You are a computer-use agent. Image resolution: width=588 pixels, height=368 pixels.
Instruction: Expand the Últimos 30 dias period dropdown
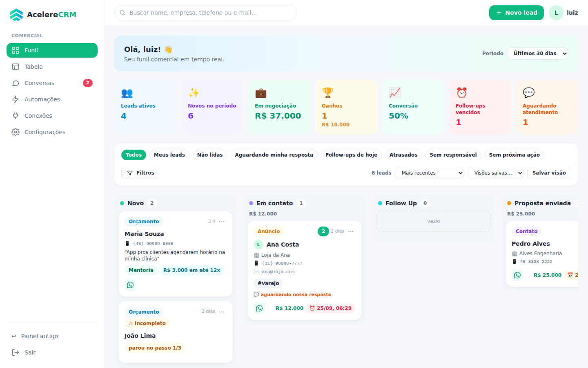537,54
